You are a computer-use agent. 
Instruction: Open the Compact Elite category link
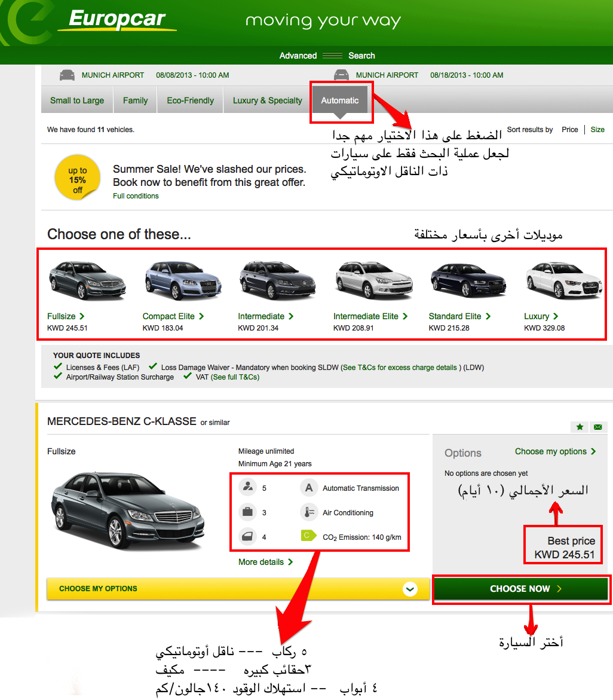click(x=173, y=316)
